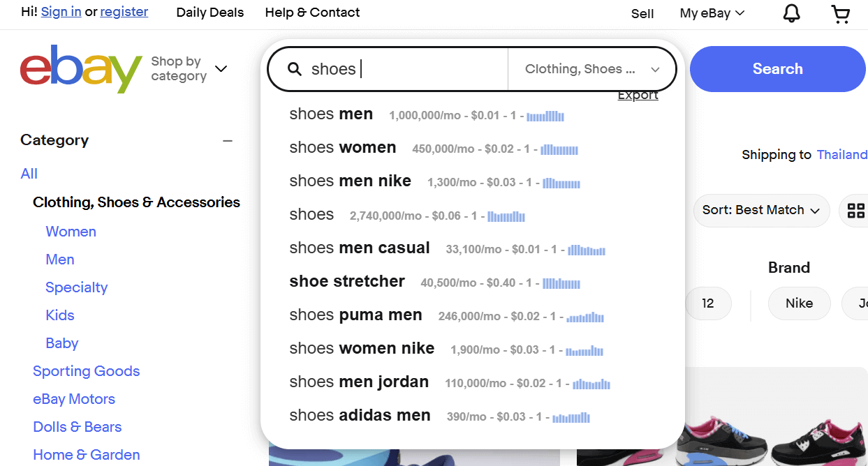This screenshot has width=868, height=466.
Task: Open Help & Contact
Action: tap(313, 13)
